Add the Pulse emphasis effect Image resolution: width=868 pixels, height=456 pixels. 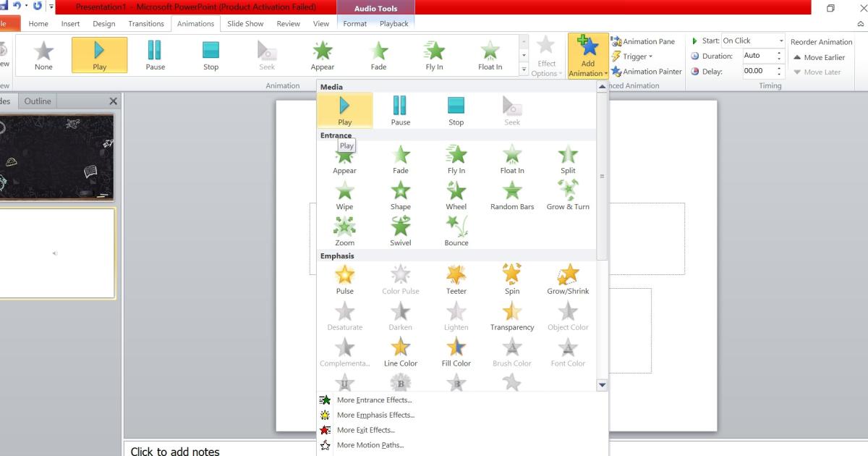point(345,280)
